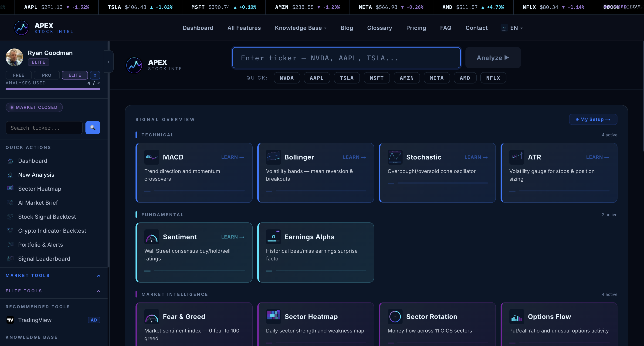644x346 pixels.
Task: Click the Sentiment Learn link
Action: pyautogui.click(x=233, y=237)
